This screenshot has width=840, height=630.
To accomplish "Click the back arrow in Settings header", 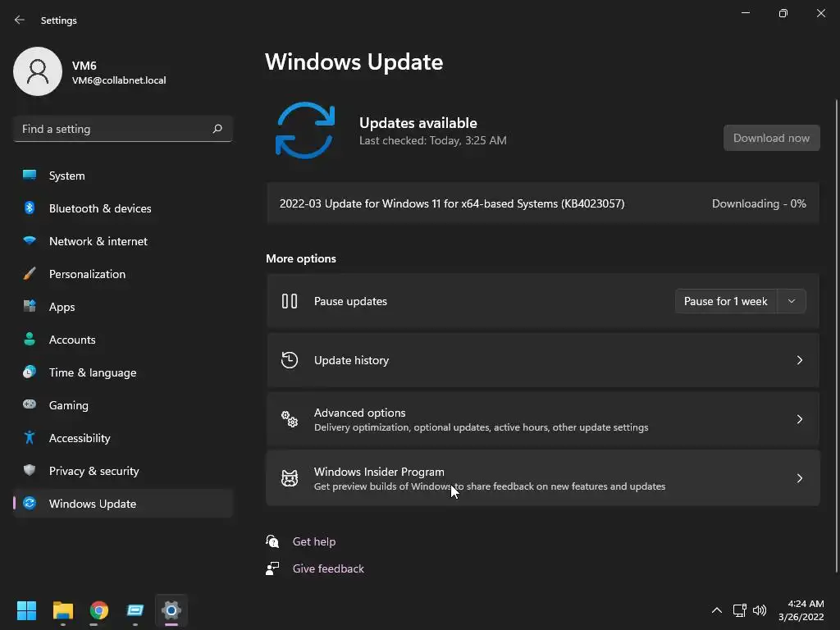I will [x=20, y=20].
